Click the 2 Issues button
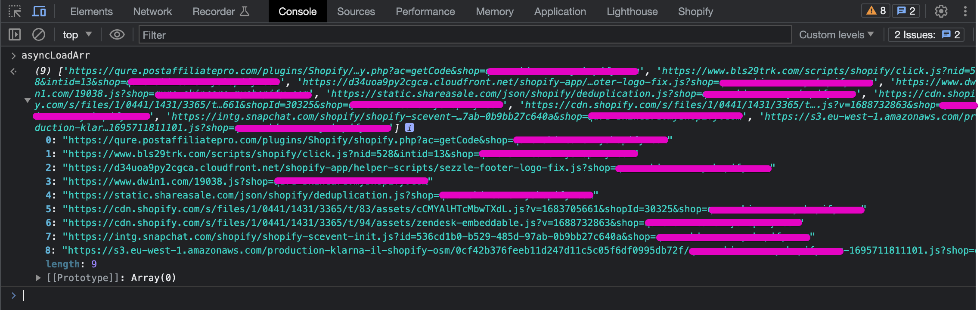 click(x=926, y=34)
